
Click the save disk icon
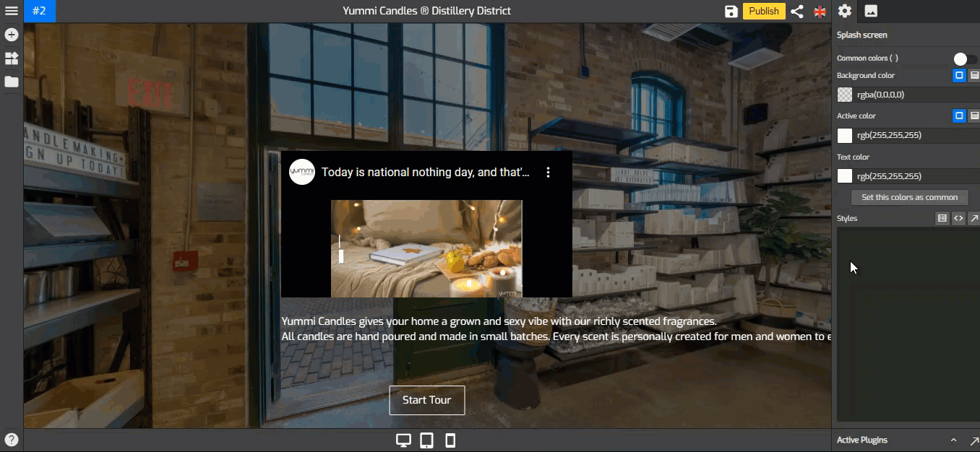click(731, 11)
